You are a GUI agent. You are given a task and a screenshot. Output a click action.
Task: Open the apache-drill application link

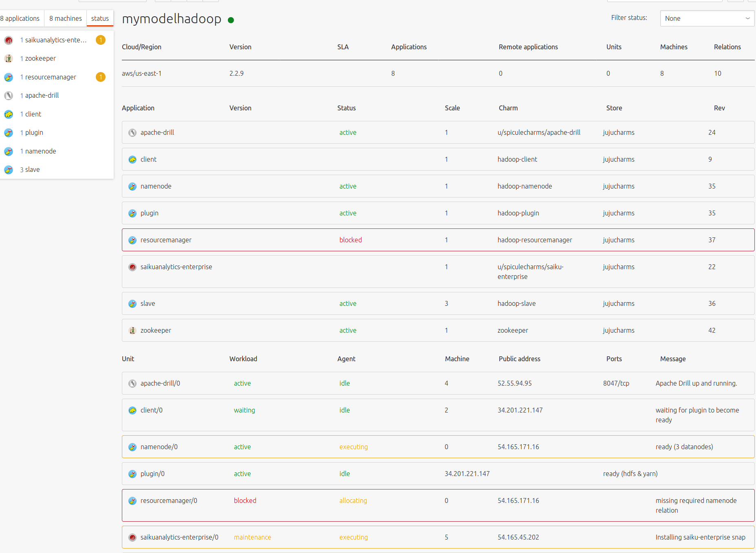click(x=157, y=132)
